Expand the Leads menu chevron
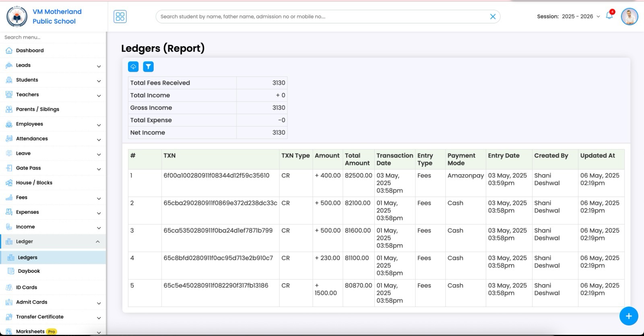The height and width of the screenshot is (336, 644). tap(99, 66)
